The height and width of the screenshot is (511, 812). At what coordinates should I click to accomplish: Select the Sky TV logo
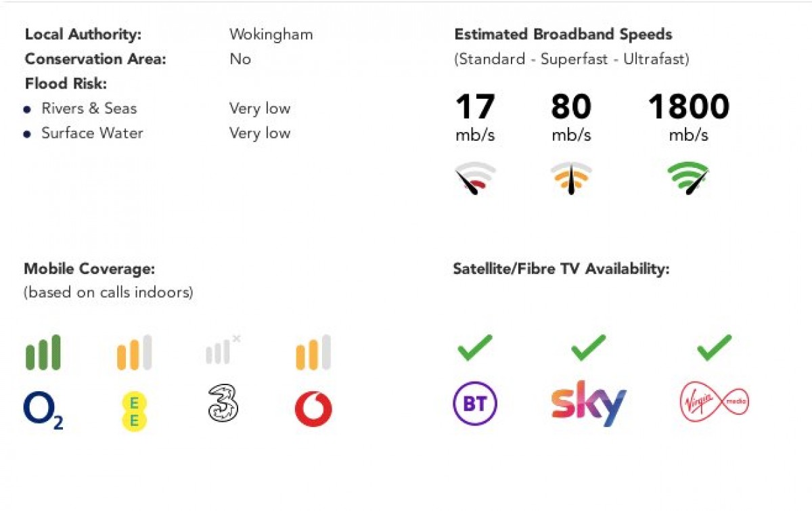tap(588, 403)
